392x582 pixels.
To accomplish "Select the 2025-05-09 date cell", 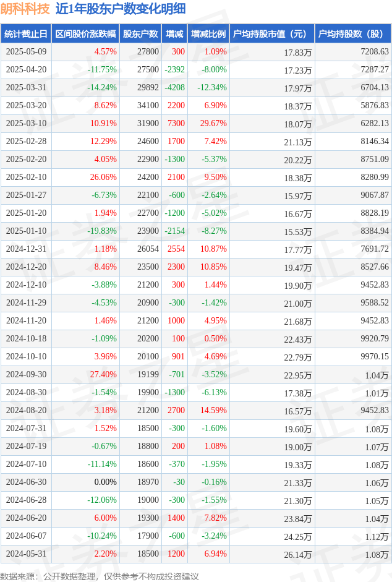I will pos(26,51).
